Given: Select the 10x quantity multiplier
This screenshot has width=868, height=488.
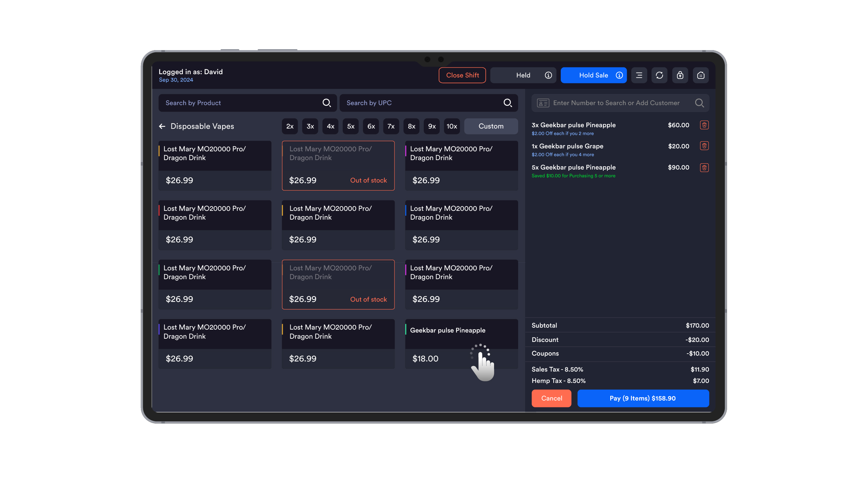Looking at the screenshot, I should coord(451,126).
